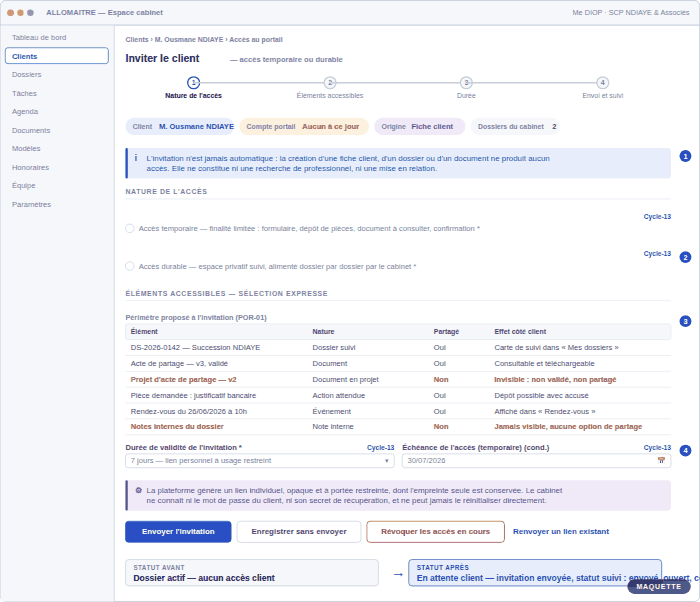The width and height of the screenshot is (700, 602).
Task: Click 'Jamais visible, aucune option de partage' cell
Action: [568, 427]
